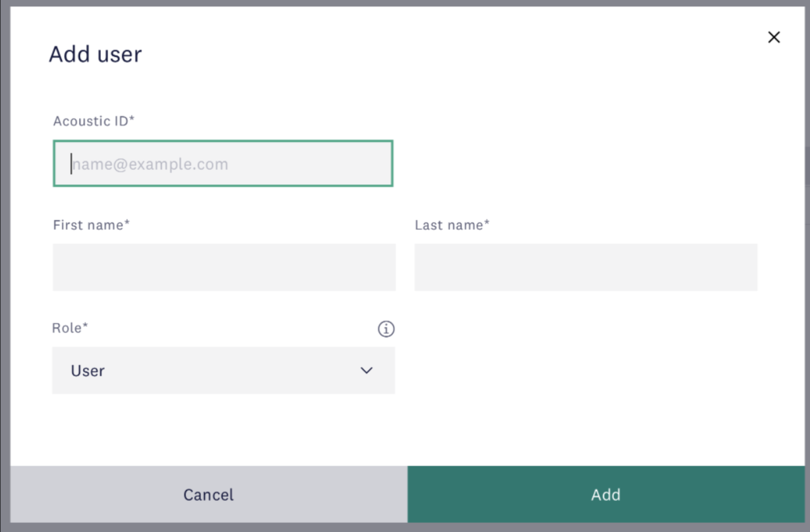Screen dimensions: 810x532
Task: Click the Acoustic ID email field
Action: pos(223,163)
